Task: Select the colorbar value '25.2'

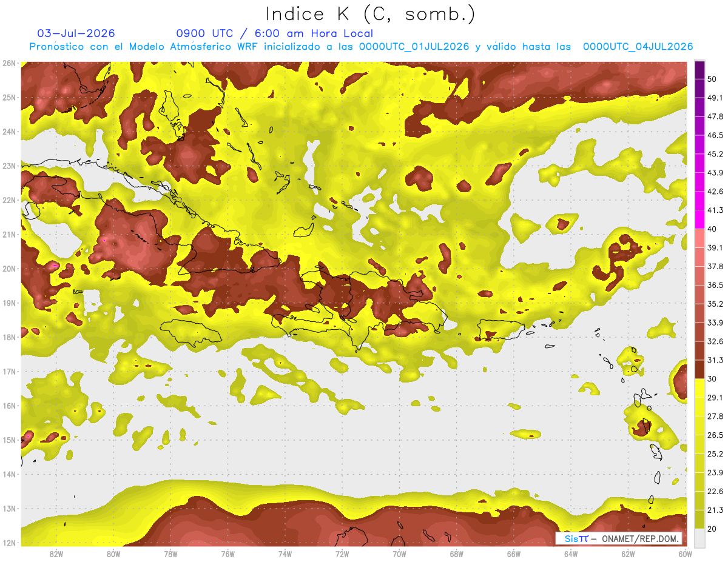Action: pos(715,454)
